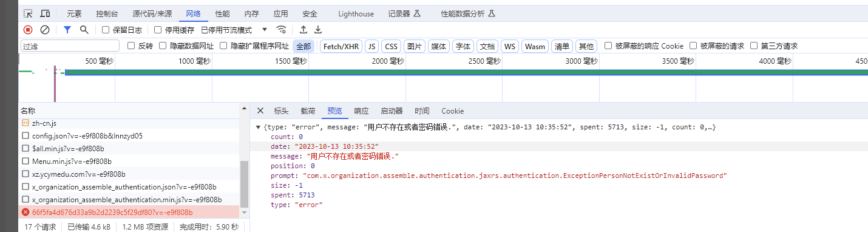Activate the inspect element picker icon
Viewport: 868px width, 232px height.
(28, 13)
